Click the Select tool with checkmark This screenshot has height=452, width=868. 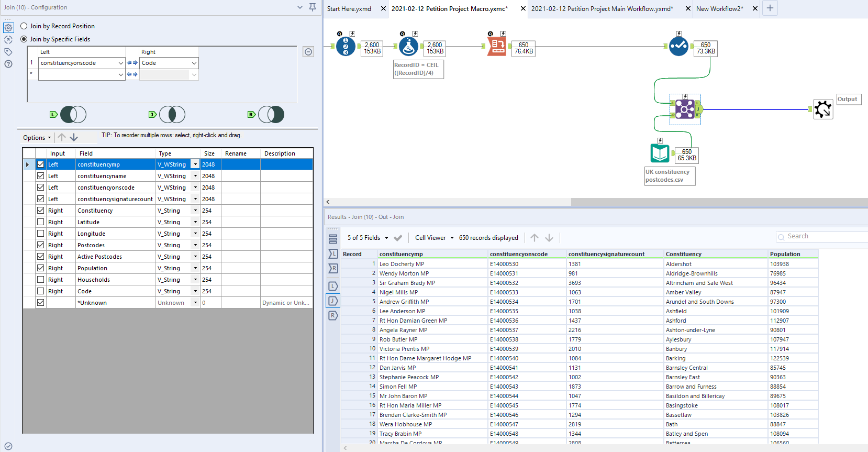678,47
